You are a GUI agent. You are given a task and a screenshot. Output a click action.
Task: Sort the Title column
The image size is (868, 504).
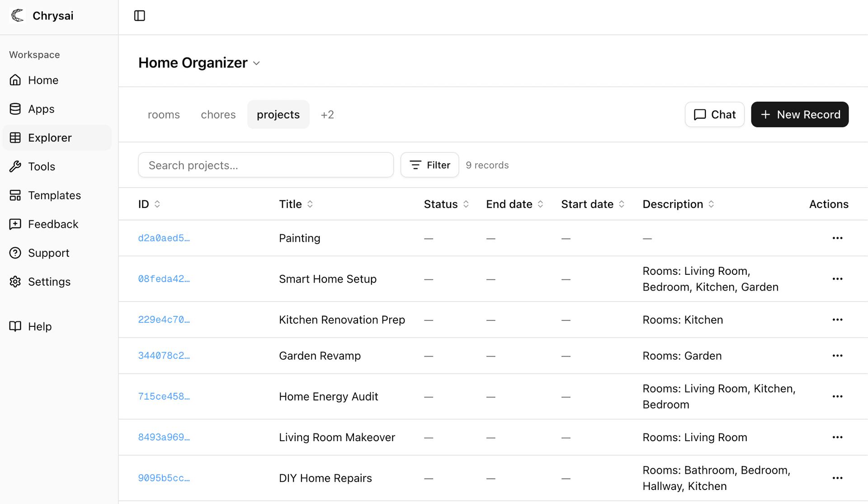[310, 204]
